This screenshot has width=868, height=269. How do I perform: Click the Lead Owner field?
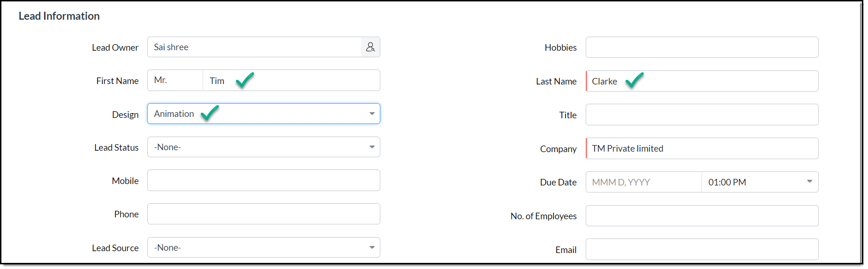(254, 47)
